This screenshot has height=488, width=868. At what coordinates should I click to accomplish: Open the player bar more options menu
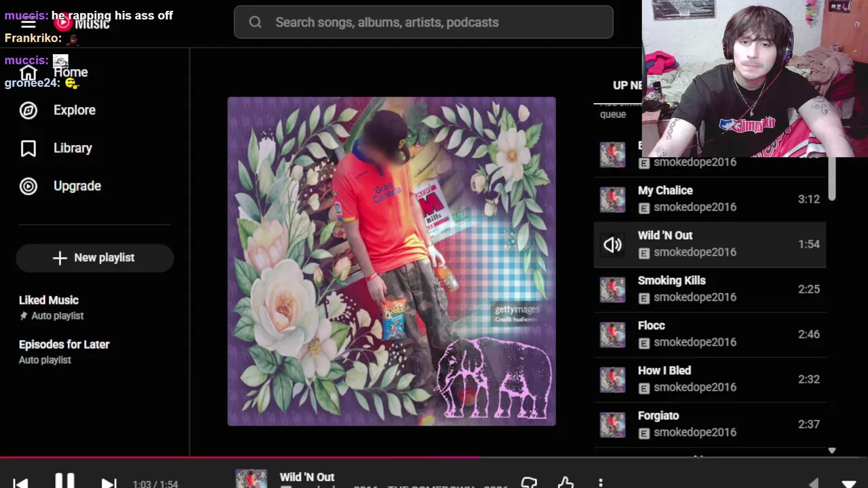click(x=601, y=483)
